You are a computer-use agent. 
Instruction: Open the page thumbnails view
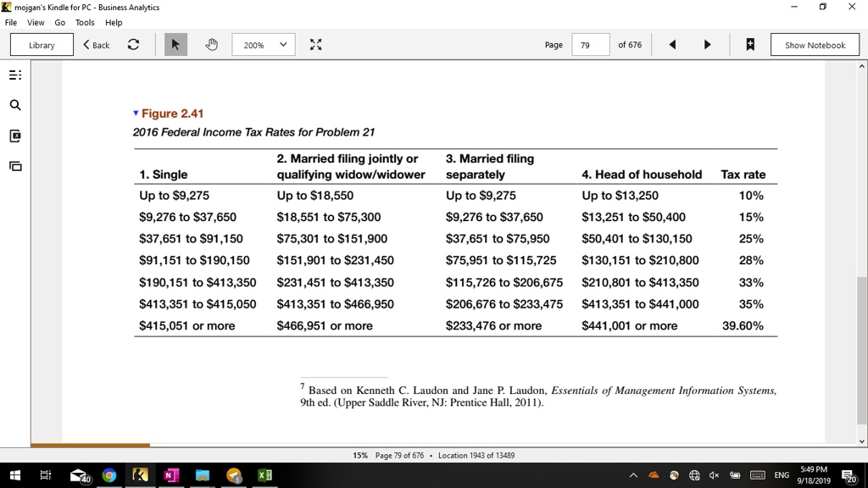tap(14, 166)
